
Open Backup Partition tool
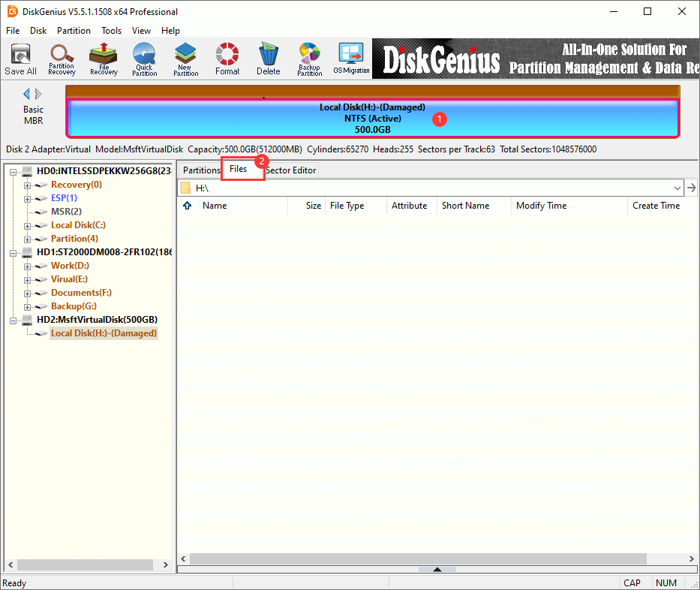(309, 59)
